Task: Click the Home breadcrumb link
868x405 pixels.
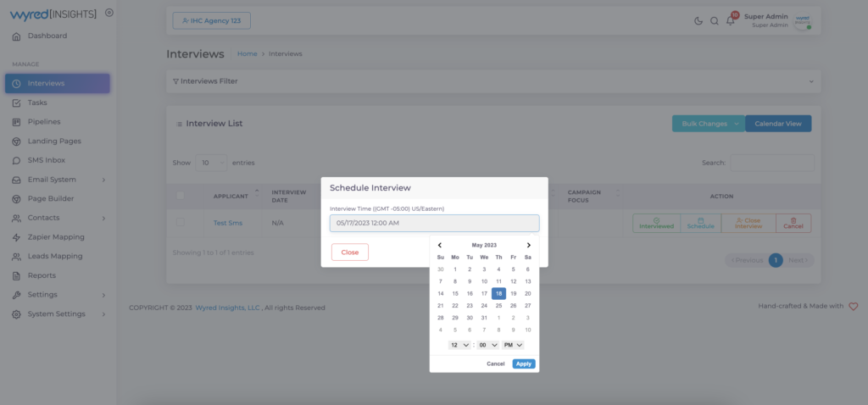Action: tap(248, 53)
